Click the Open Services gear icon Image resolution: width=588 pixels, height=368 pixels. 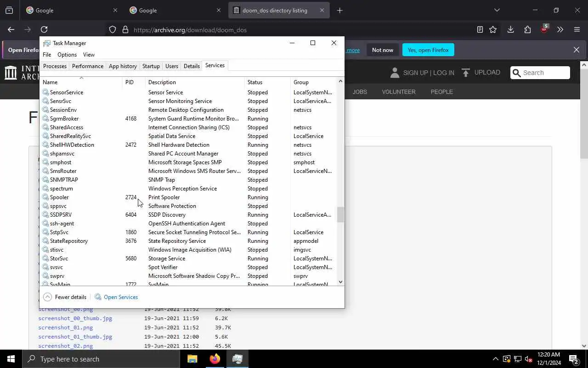[98, 297]
